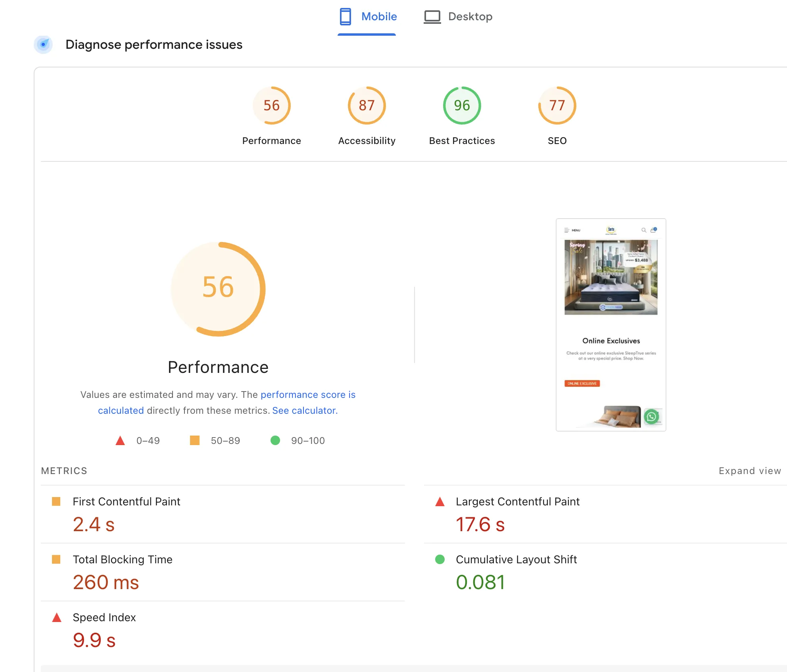Select the orange 50–89 legend square
Screen dimensions: 787x672
click(x=195, y=440)
